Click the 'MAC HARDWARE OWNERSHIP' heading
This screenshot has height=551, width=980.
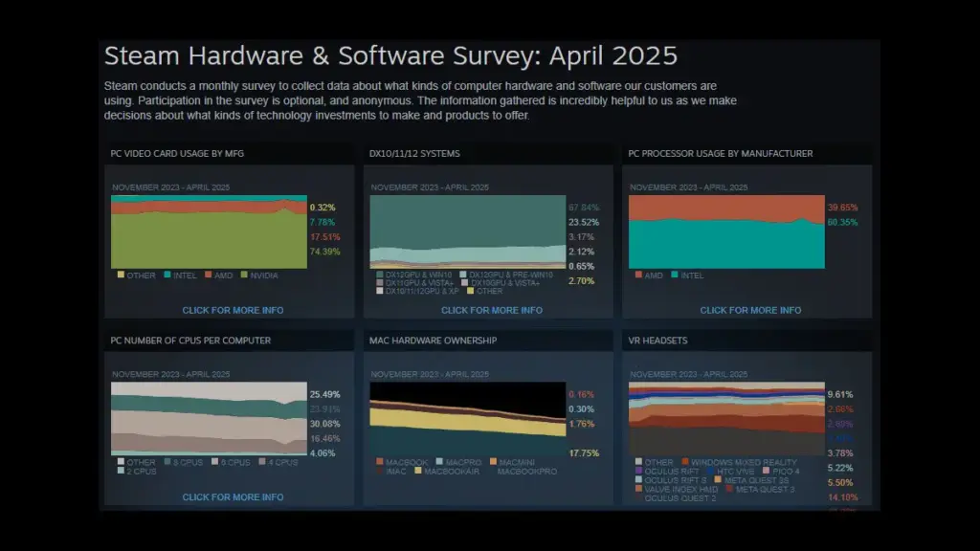point(433,340)
